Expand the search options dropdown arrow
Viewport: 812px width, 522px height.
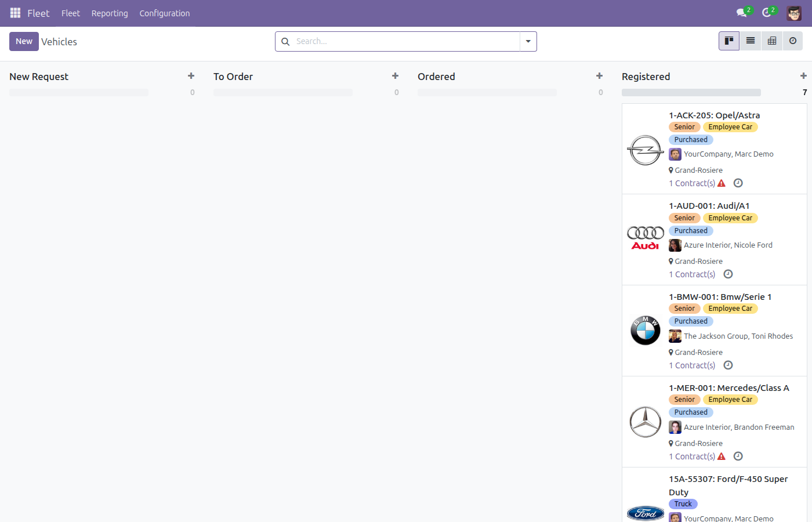pos(528,42)
